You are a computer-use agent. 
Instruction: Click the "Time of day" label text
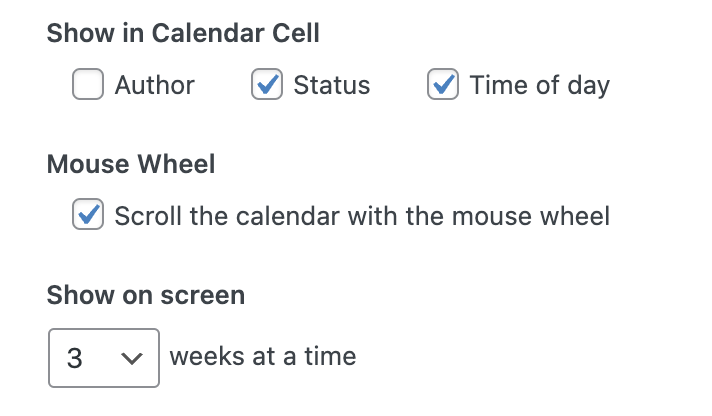(x=539, y=85)
